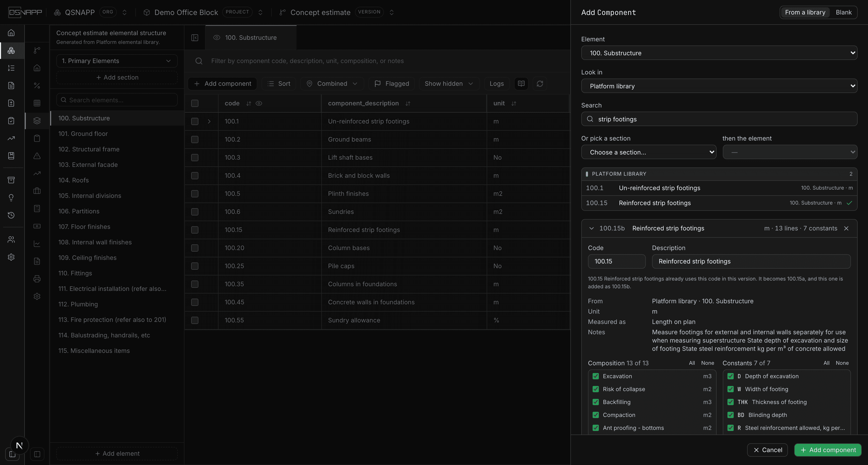
Task: Open the 1. Primary Elements dropdown
Action: pyautogui.click(x=117, y=61)
